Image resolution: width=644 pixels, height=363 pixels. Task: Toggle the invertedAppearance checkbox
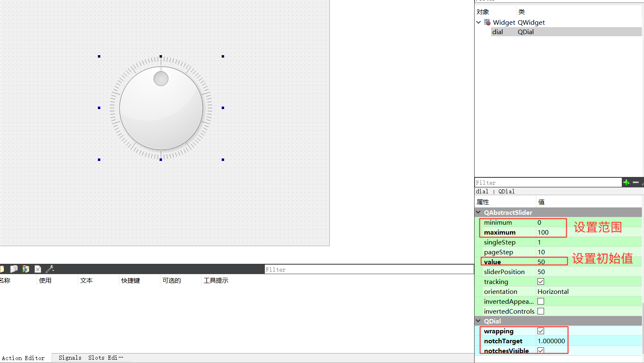click(x=541, y=301)
